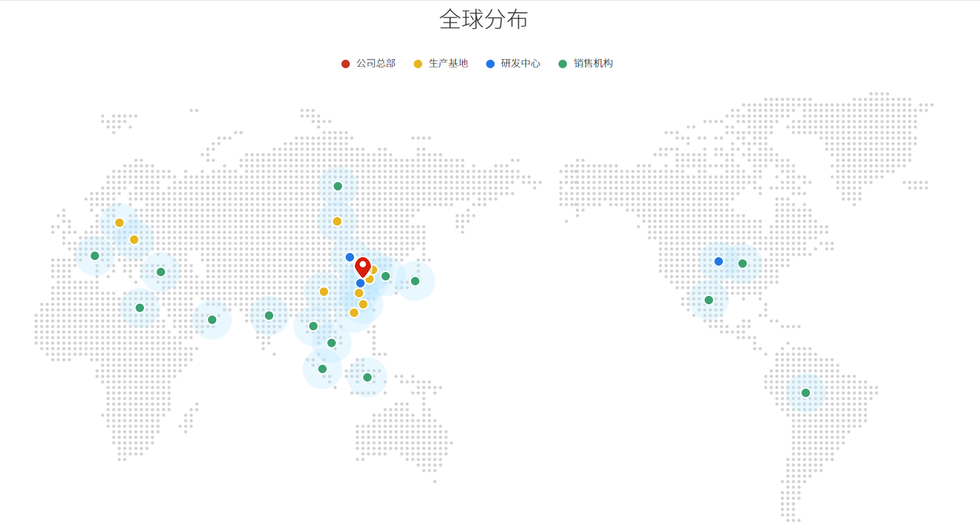Click the red company headquarters pin
Screen dimensions: 980x532
point(362,267)
